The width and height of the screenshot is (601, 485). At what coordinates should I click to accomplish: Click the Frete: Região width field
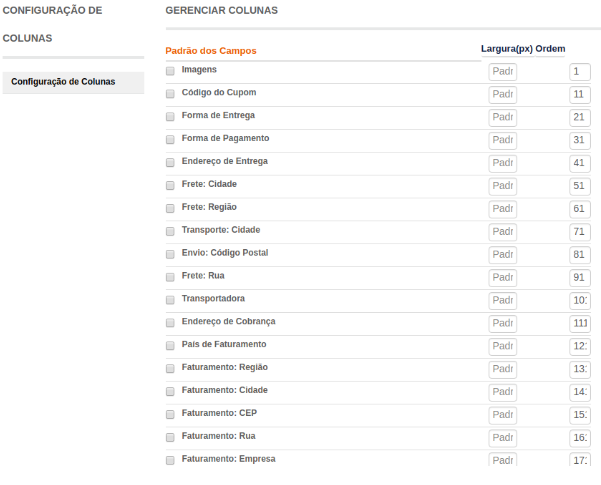point(503,209)
